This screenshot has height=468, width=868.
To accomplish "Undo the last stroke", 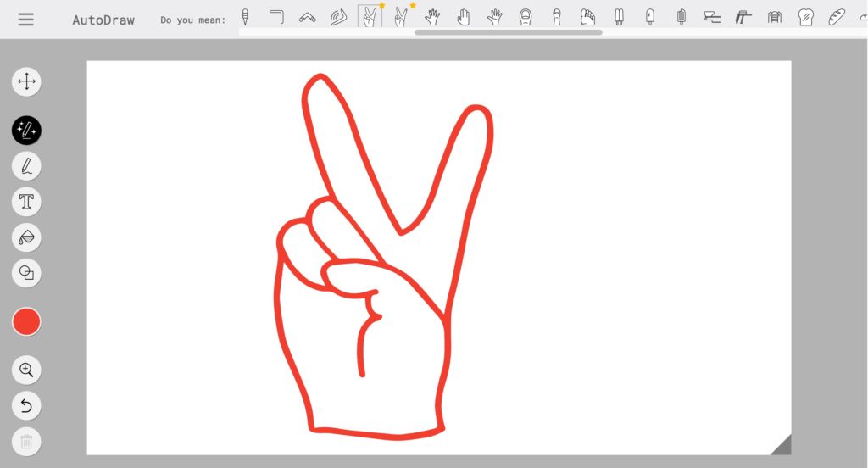I will click(26, 406).
